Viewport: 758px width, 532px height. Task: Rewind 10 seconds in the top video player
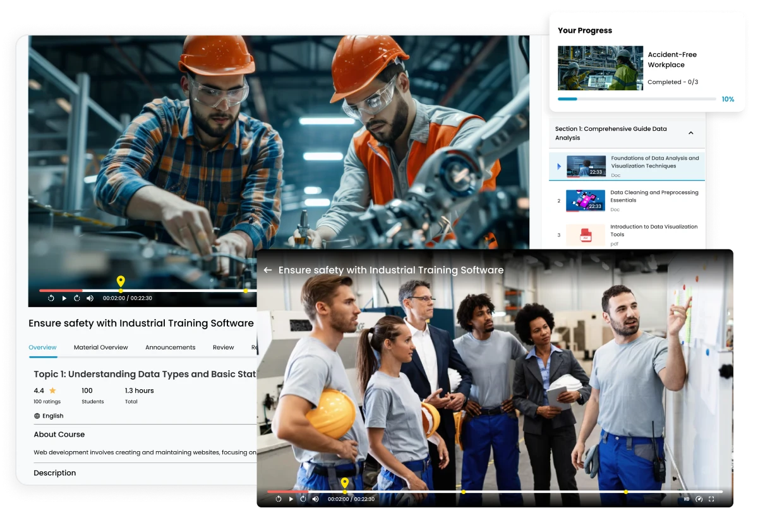tap(51, 298)
